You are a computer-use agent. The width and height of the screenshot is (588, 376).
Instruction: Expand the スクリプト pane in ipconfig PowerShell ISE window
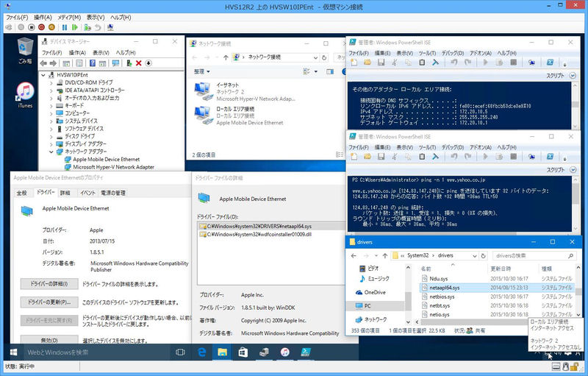tap(573, 76)
